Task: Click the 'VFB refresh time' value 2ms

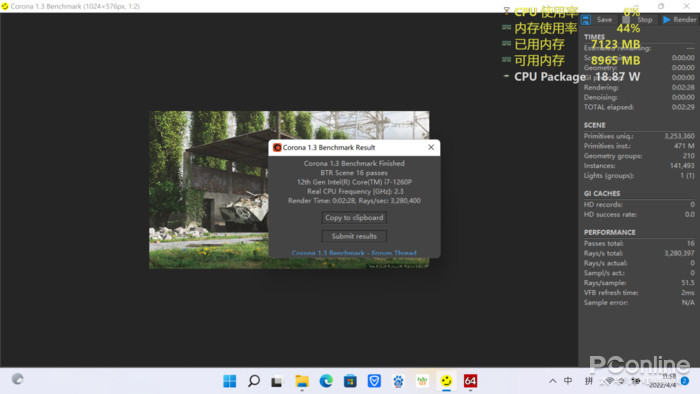Action: pos(688,293)
